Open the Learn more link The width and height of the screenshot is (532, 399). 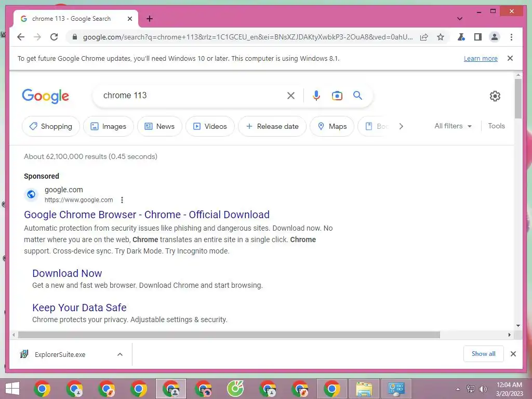pos(481,58)
